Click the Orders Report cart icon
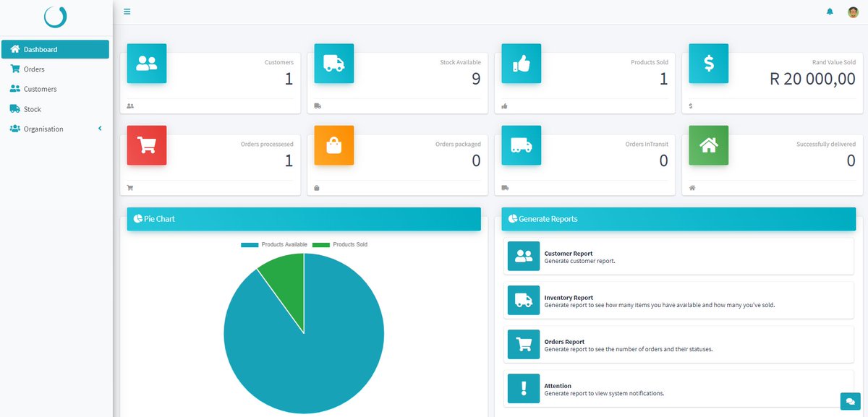 tap(524, 345)
